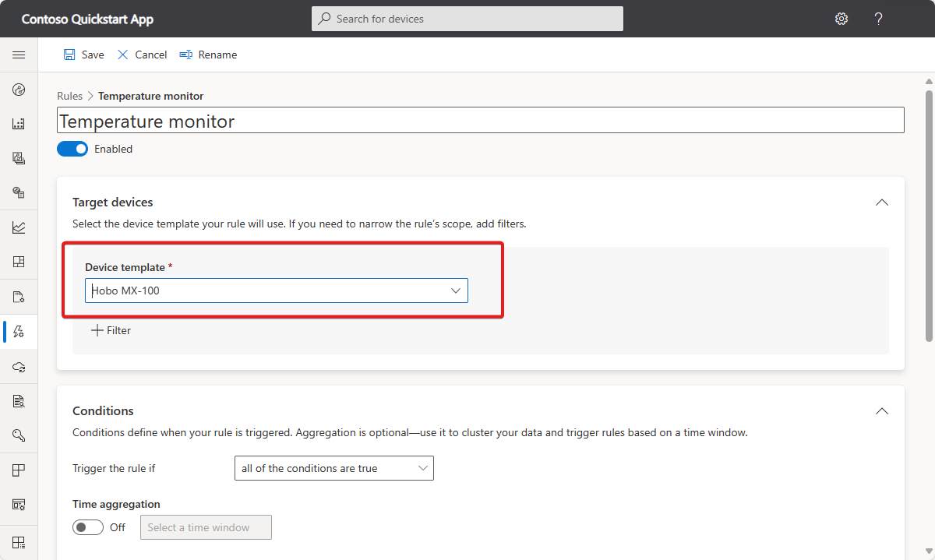
Task: Click the Jobs icon in left navigation
Action: pyautogui.click(x=19, y=296)
